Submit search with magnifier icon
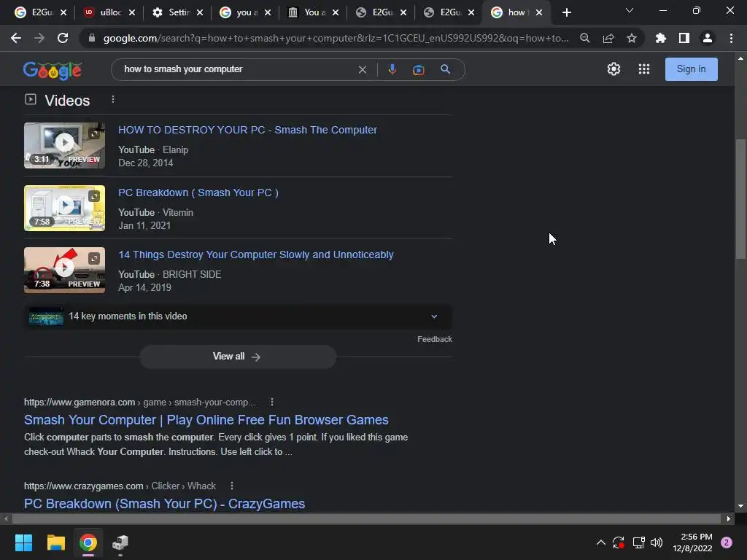The image size is (747, 560). [x=445, y=69]
